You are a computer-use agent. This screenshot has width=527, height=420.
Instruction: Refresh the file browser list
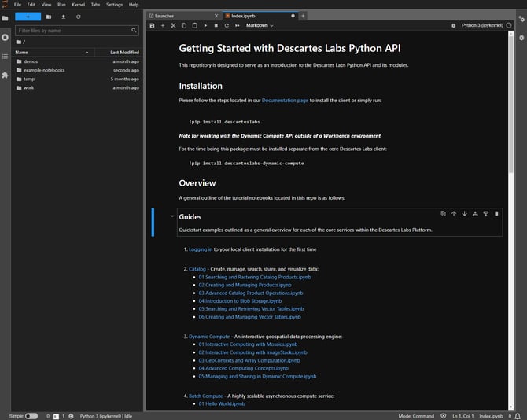[x=78, y=16]
